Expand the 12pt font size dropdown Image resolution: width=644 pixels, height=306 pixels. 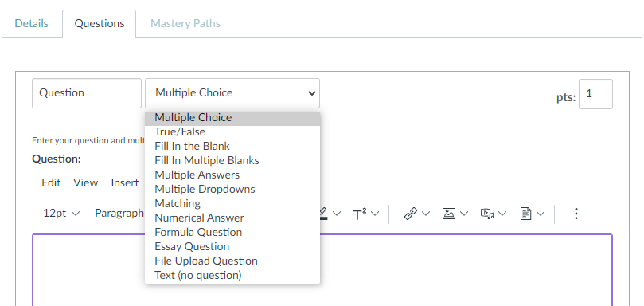61,213
